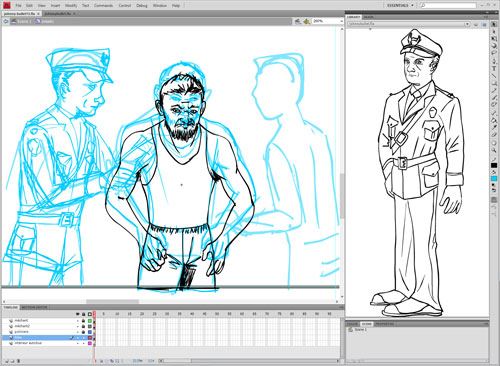Unlock the méchant2 layer lock
This screenshot has height=366, width=500.
[83, 326]
